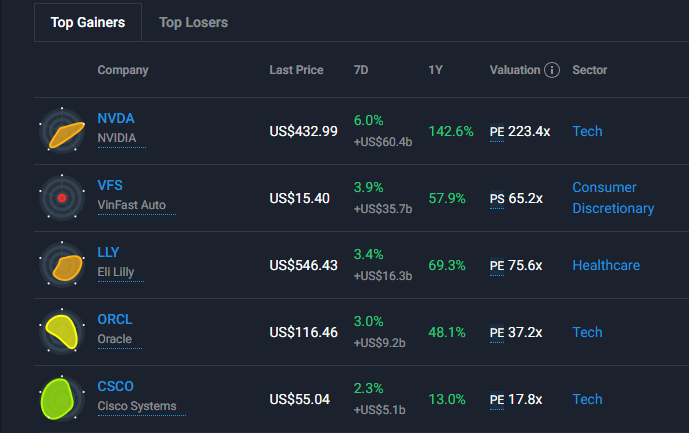Screen dimensions: 689x433
Task: Switch to the Top Losers tab
Action: click(193, 22)
